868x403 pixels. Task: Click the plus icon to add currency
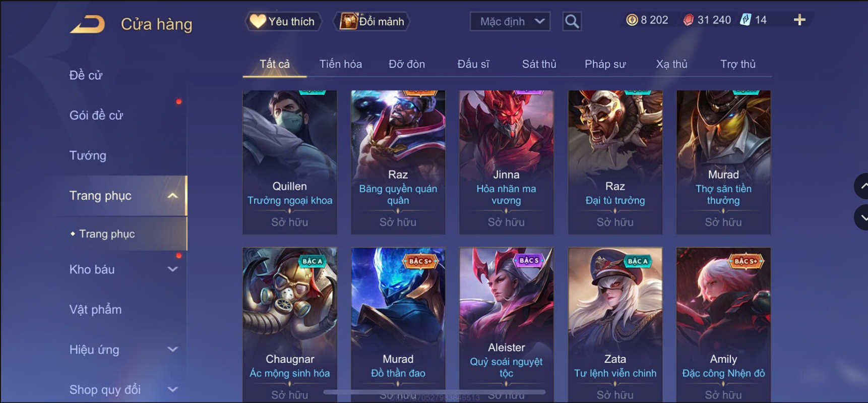[x=799, y=20]
